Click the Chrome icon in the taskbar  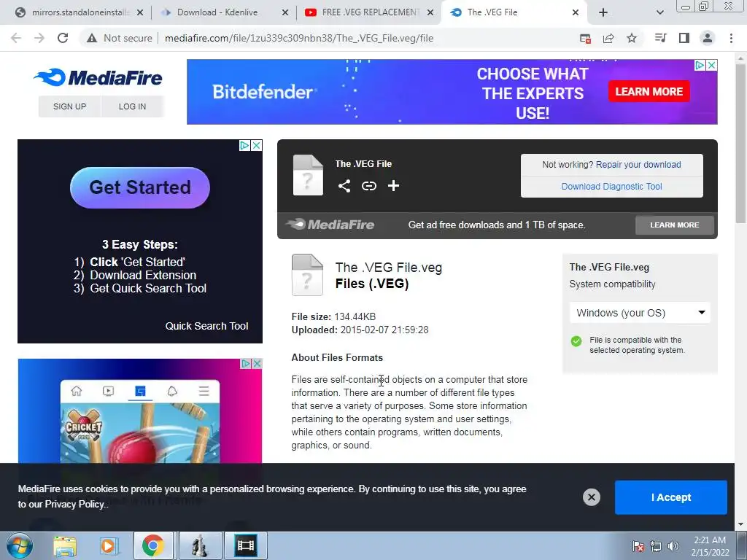coord(152,545)
